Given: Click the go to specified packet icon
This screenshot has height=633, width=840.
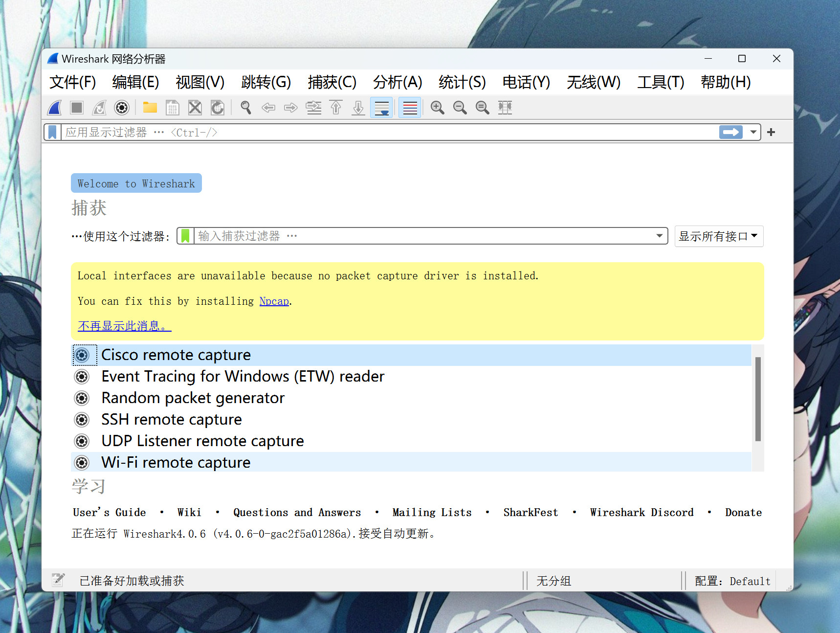Looking at the screenshot, I should (313, 108).
